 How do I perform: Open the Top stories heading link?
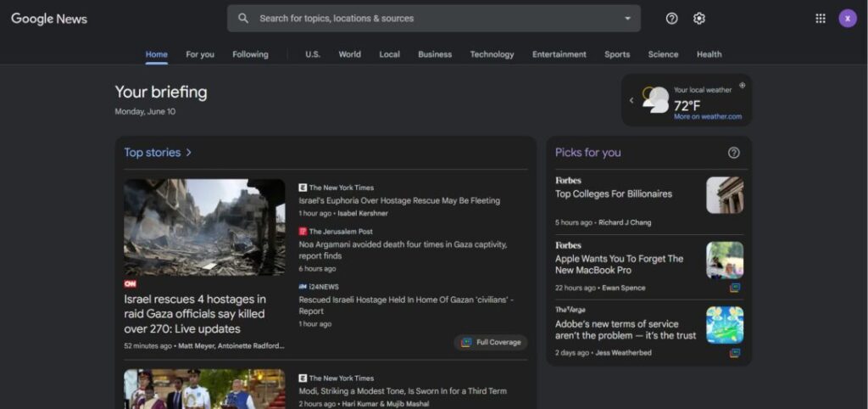click(x=153, y=153)
